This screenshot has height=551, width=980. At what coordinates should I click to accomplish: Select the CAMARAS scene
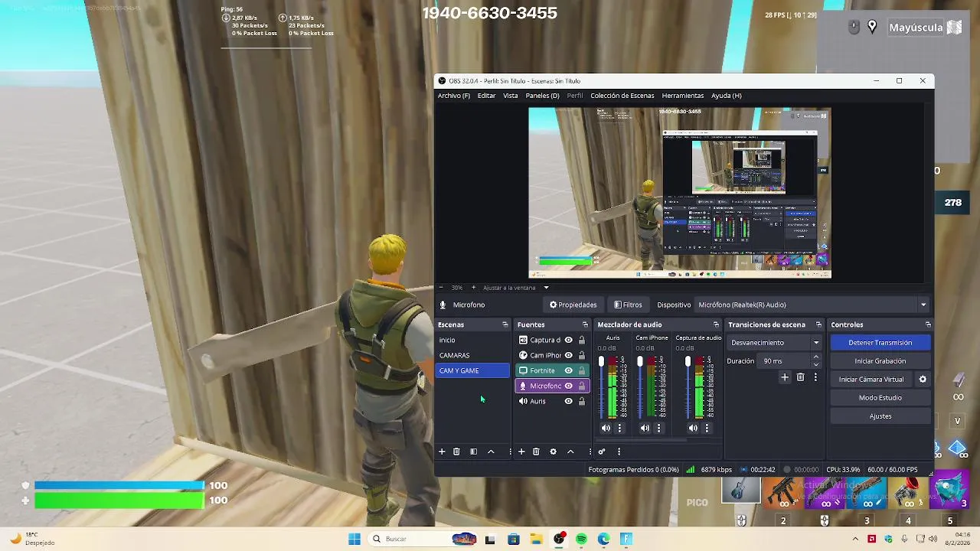point(472,355)
